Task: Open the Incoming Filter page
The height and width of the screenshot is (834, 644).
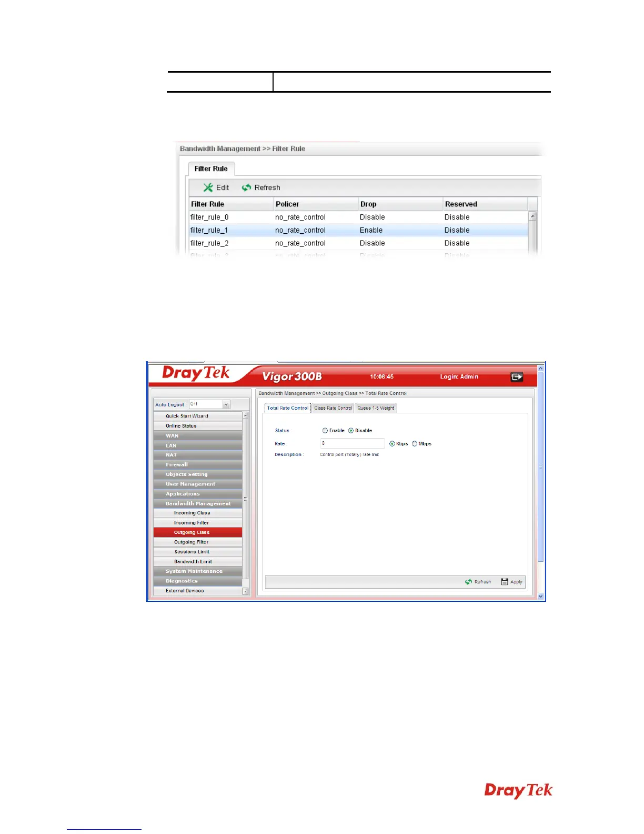Action: tap(198, 523)
